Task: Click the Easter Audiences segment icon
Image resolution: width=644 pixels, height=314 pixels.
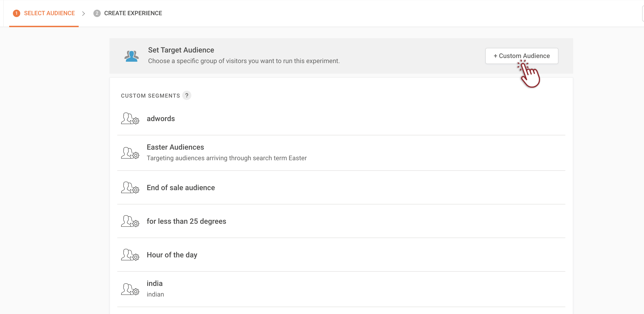Action: 130,153
